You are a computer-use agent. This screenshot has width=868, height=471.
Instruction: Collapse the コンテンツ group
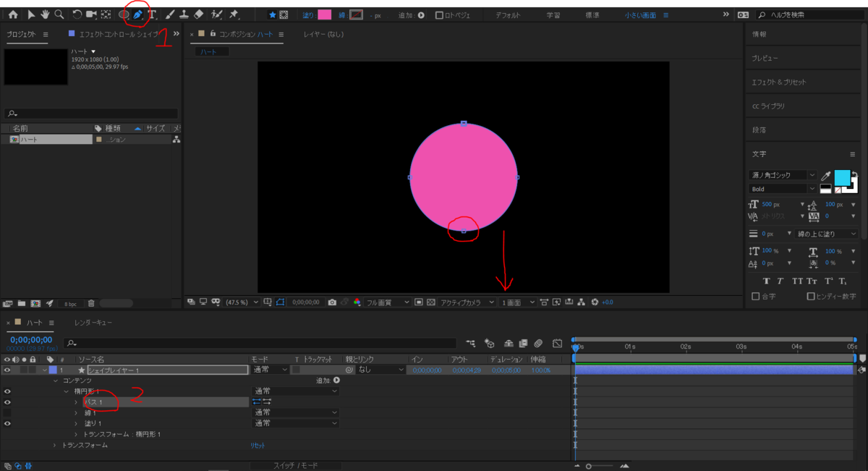point(54,380)
